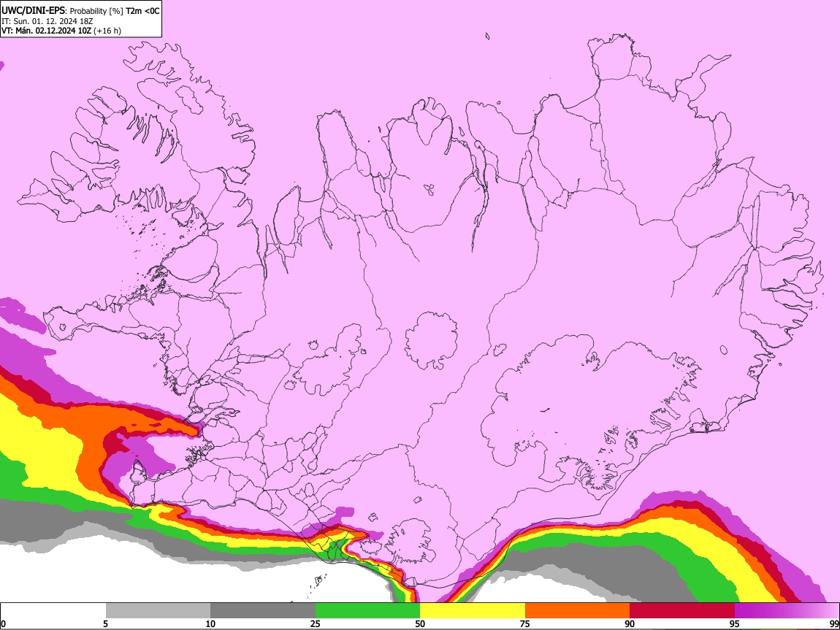Click the dark gray 10–25% legend swatch
The width and height of the screenshot is (840, 630).
(x=263, y=610)
